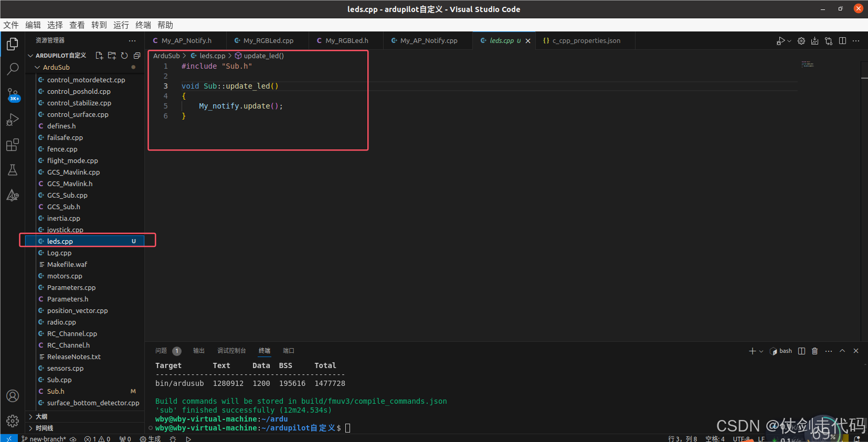The width and height of the screenshot is (868, 442).
Task: Expand the 时间线 timeline section
Action: pyautogui.click(x=41, y=428)
